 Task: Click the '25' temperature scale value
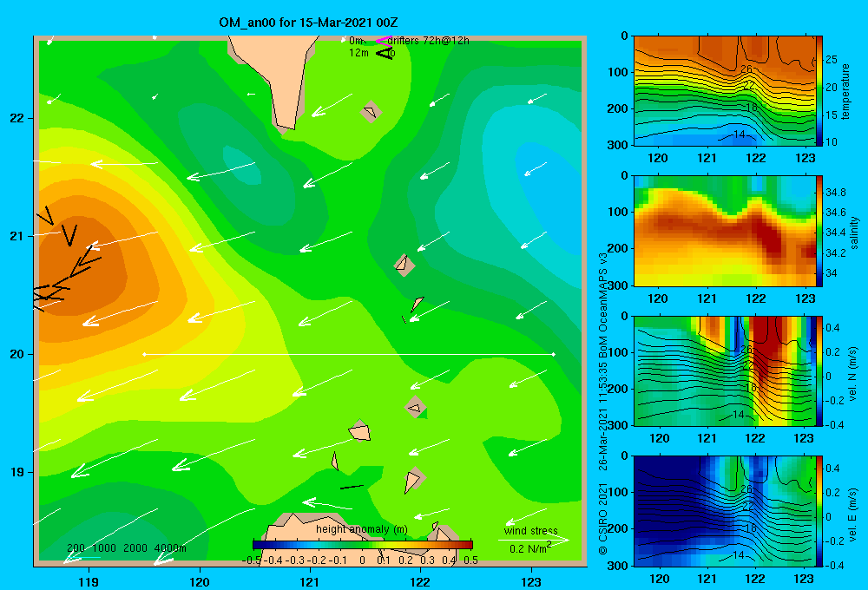tap(831, 59)
